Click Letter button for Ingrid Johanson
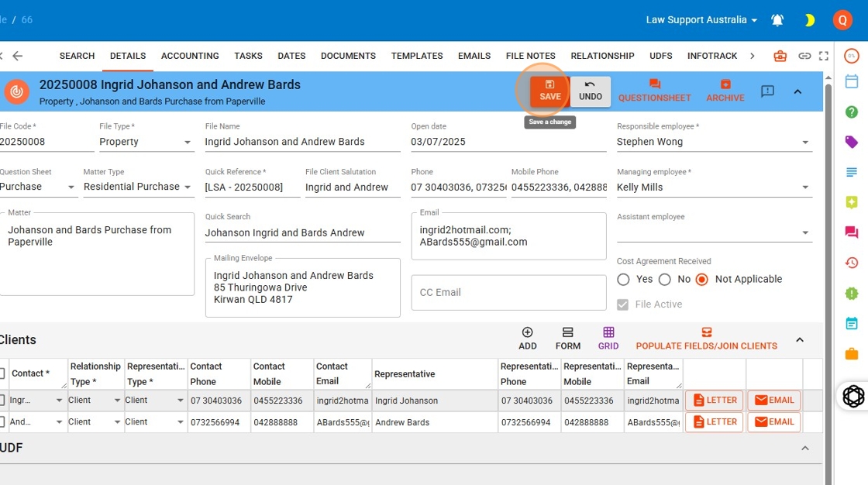The image size is (868, 485). (x=714, y=401)
